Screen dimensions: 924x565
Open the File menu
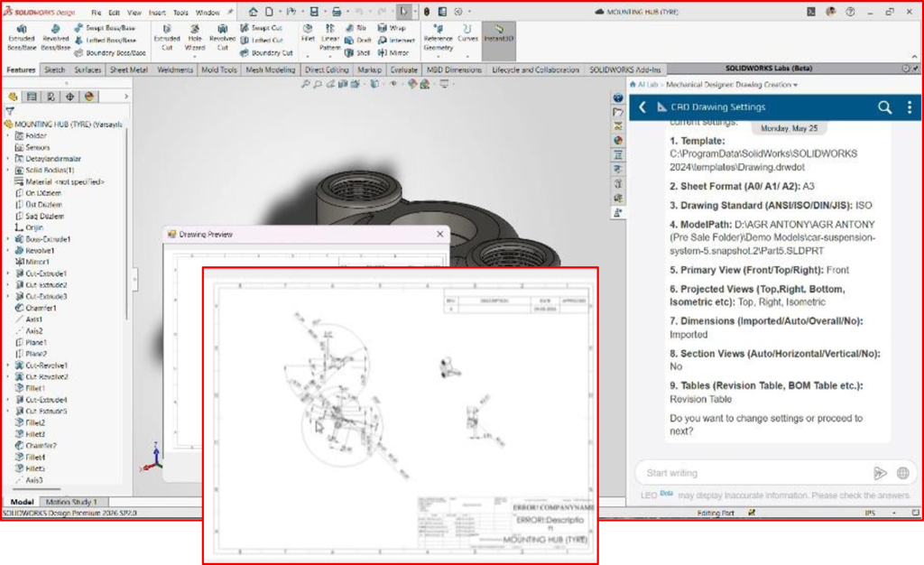click(x=96, y=13)
